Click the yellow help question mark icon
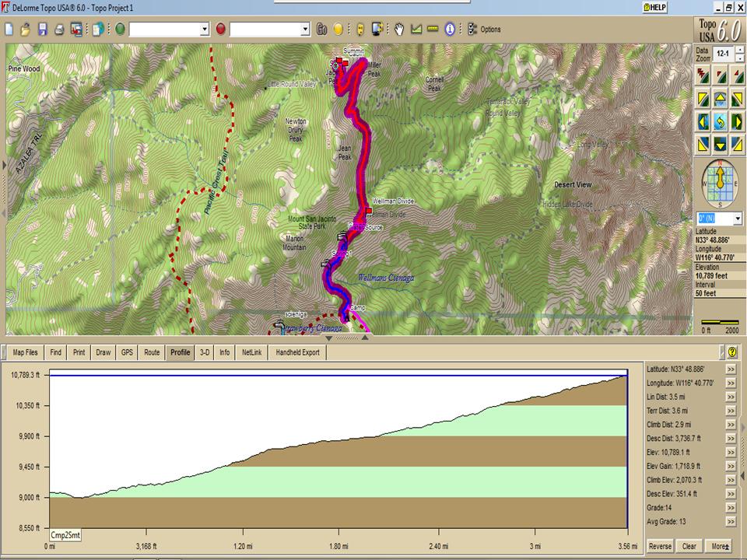 [732, 352]
